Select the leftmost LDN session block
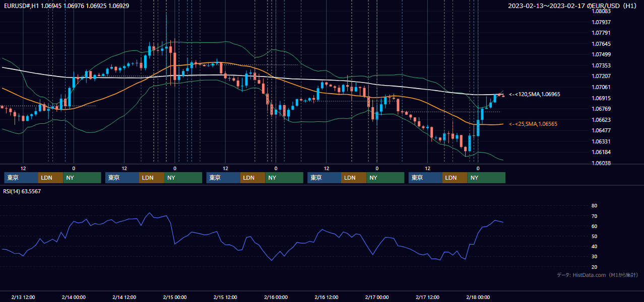Screen dimensions: 644x302 (51, 178)
